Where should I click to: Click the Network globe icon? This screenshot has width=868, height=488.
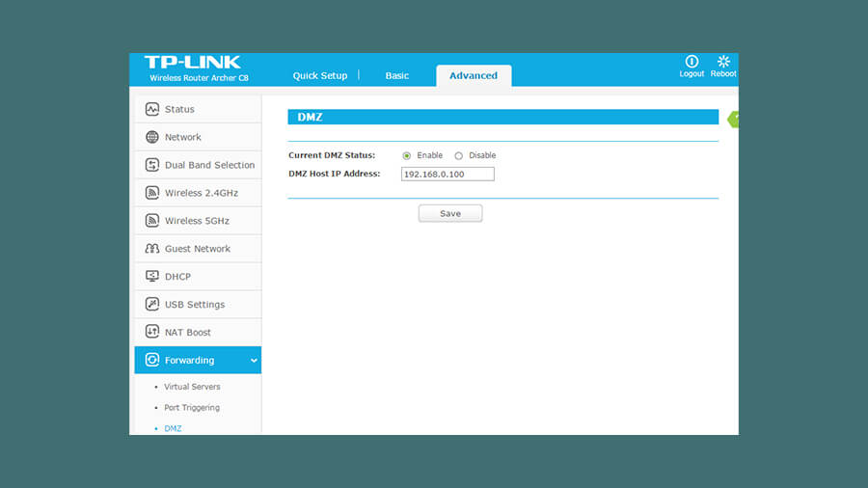(152, 137)
